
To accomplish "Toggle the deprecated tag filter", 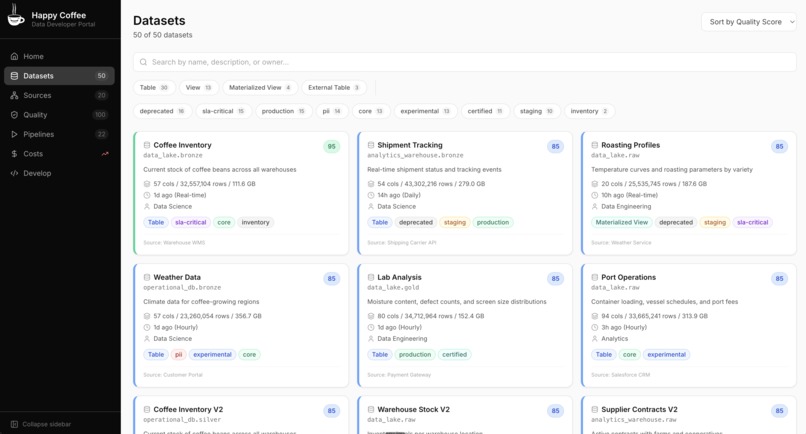I will click(x=162, y=111).
